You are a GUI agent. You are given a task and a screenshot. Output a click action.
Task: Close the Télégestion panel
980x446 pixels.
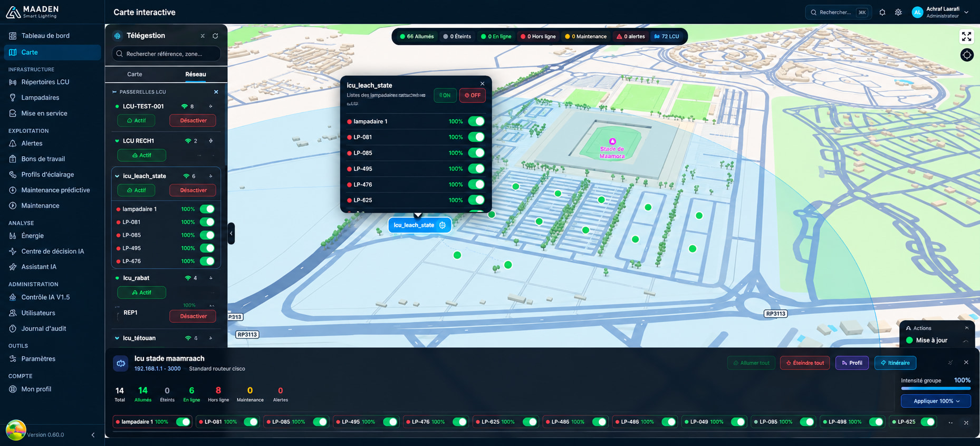(203, 36)
